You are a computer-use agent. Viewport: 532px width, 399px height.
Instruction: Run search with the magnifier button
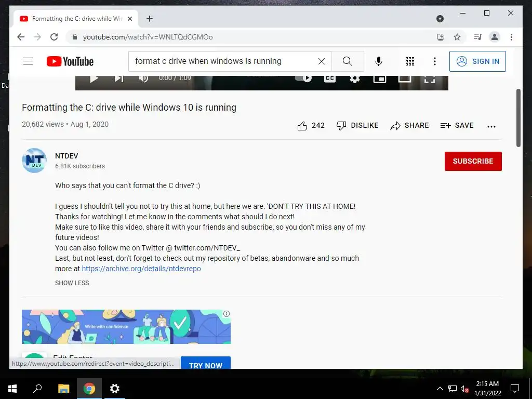point(347,61)
